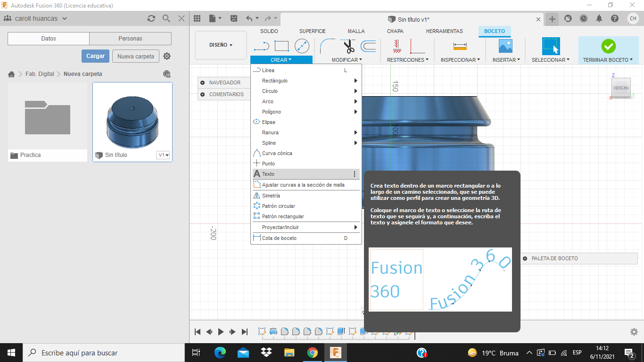Activate the Select tool icon
The height and width of the screenshot is (362, 644).
[x=551, y=46]
